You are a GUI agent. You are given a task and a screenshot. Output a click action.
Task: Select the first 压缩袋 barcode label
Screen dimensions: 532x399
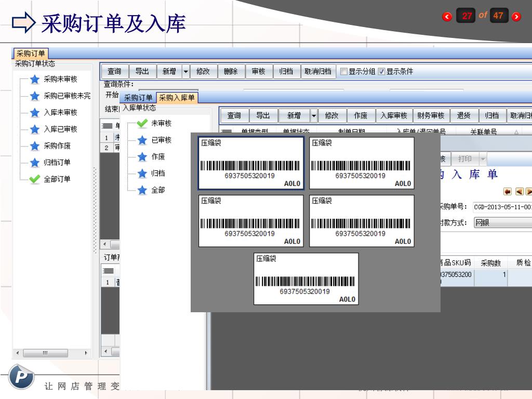click(x=251, y=163)
